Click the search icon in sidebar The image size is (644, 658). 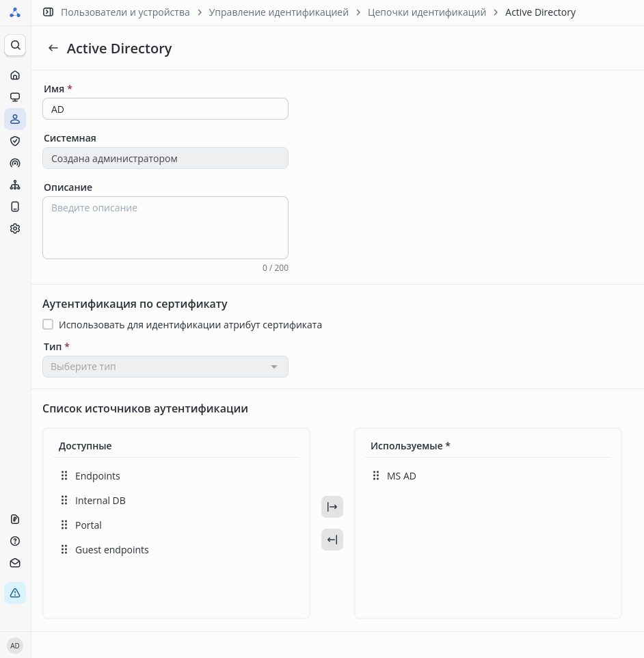click(x=15, y=45)
